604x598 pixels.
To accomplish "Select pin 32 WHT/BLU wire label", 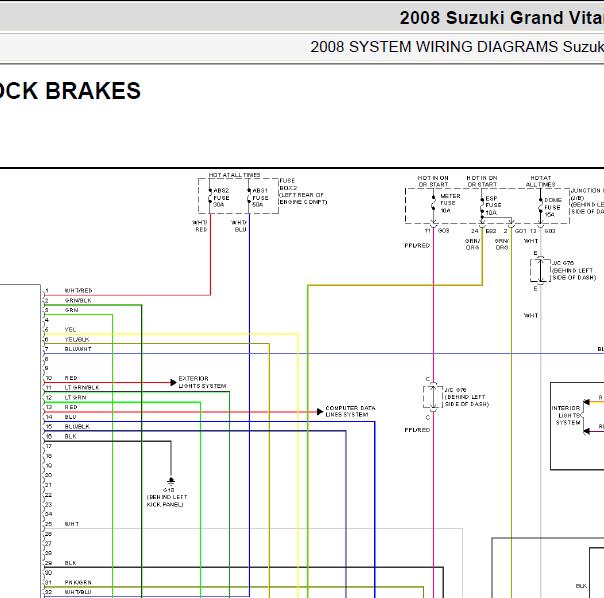I will coord(78,592).
